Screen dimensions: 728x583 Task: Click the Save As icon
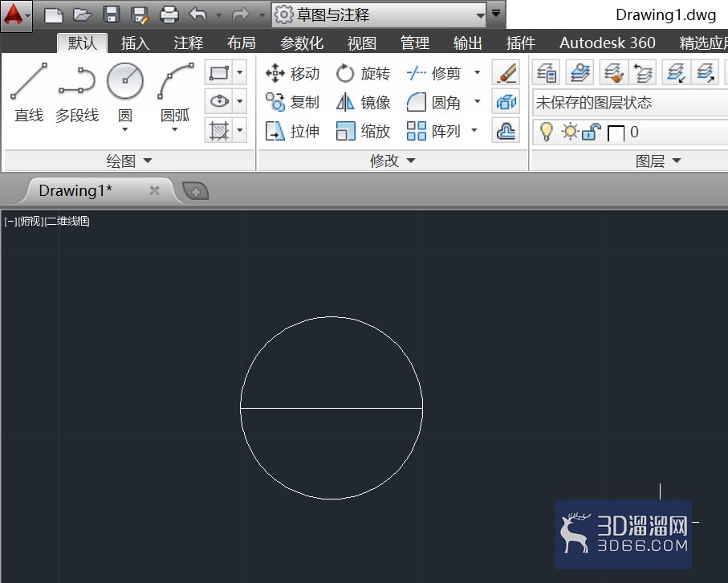click(x=140, y=15)
